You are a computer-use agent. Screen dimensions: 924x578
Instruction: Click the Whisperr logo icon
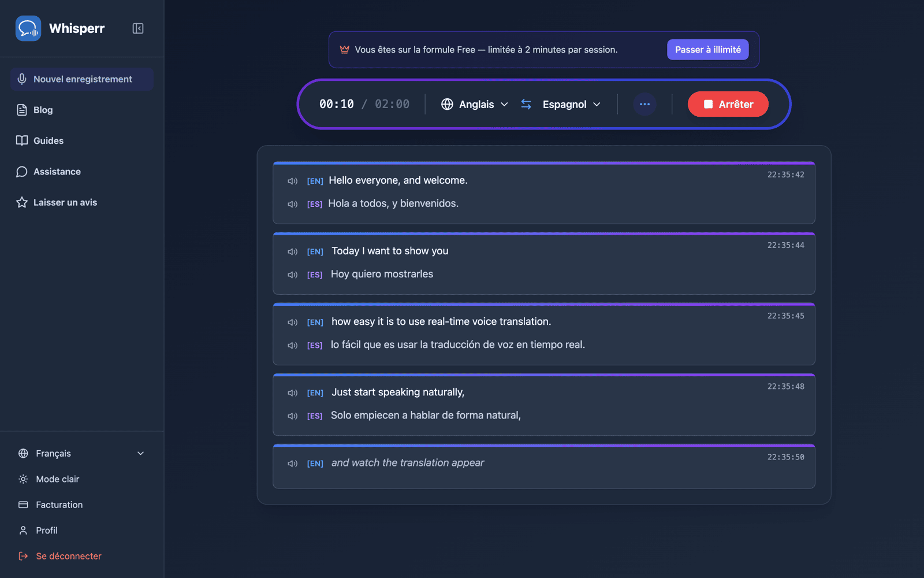(x=28, y=28)
